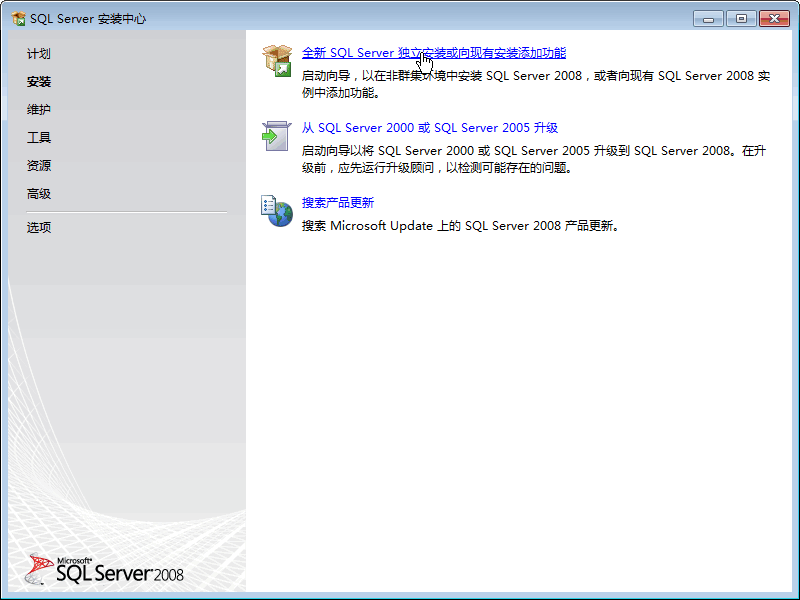Open the 高级 sidebar page
Image resolution: width=800 pixels, height=600 pixels.
[39, 194]
